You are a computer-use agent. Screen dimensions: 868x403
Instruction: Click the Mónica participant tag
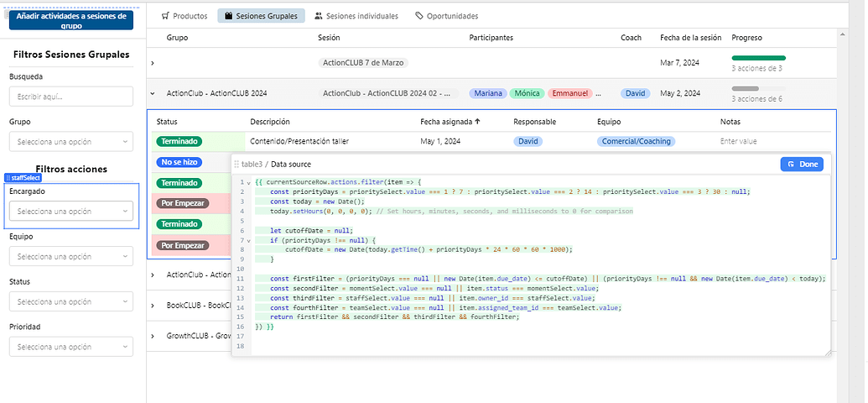(x=527, y=94)
